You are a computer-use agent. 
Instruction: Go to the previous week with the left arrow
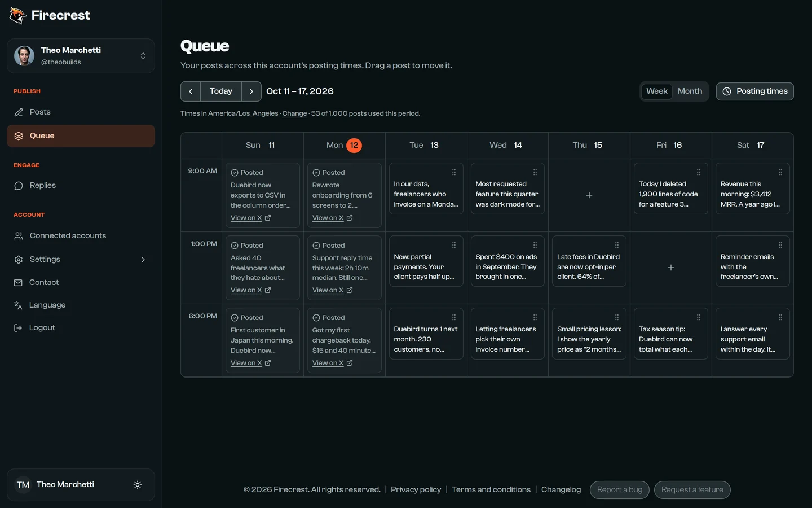[191, 91]
